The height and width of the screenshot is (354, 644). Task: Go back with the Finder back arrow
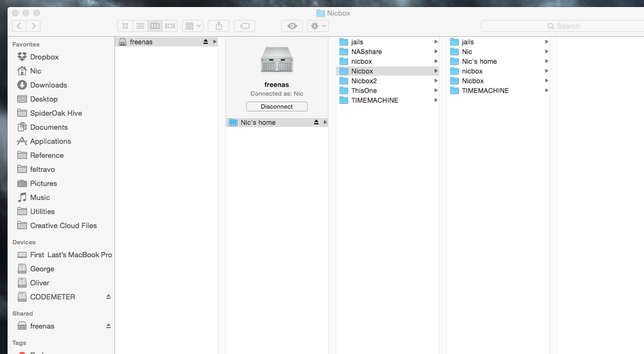tap(19, 26)
